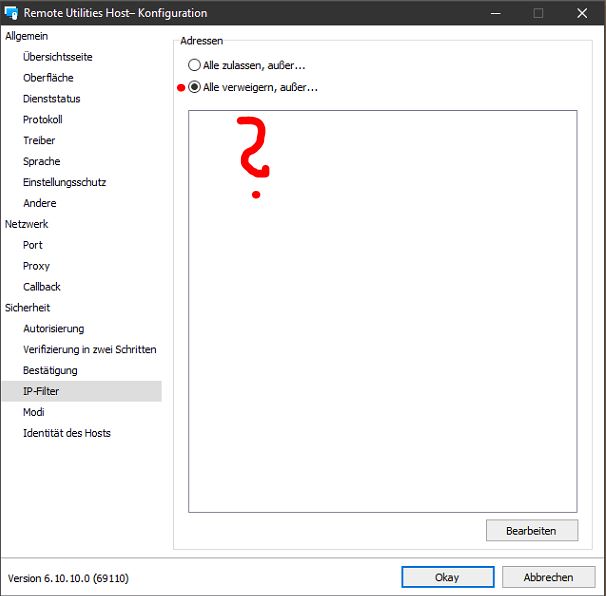Open the Übersichtsseite settings page
Viewport: 606px width, 596px height.
tap(58, 57)
